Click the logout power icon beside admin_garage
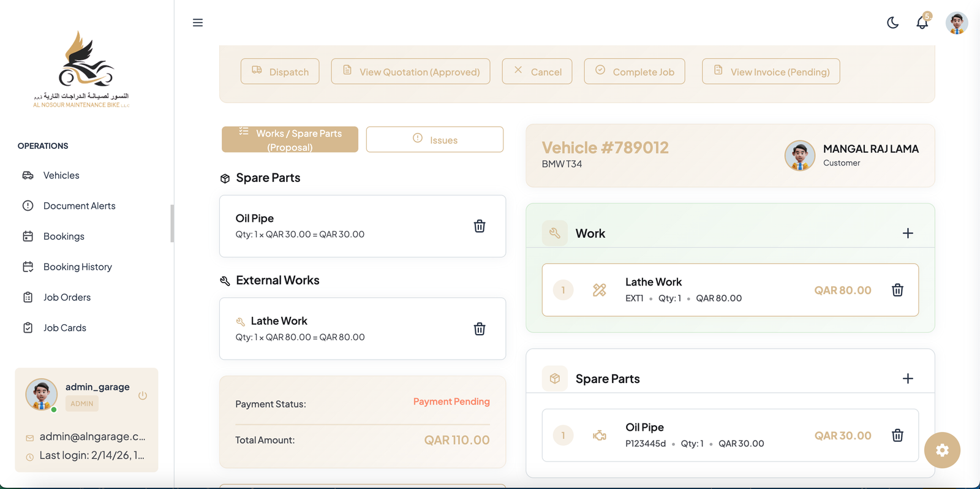980x489 pixels. click(143, 396)
